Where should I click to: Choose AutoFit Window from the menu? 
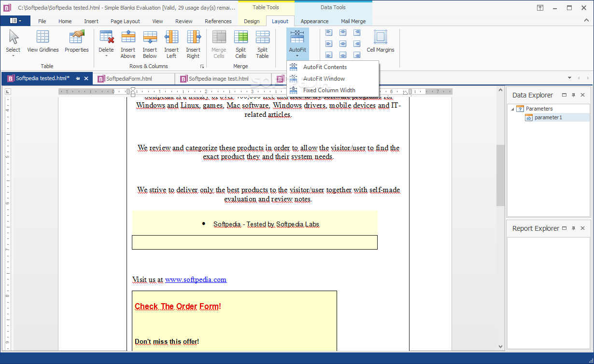pyautogui.click(x=333, y=79)
